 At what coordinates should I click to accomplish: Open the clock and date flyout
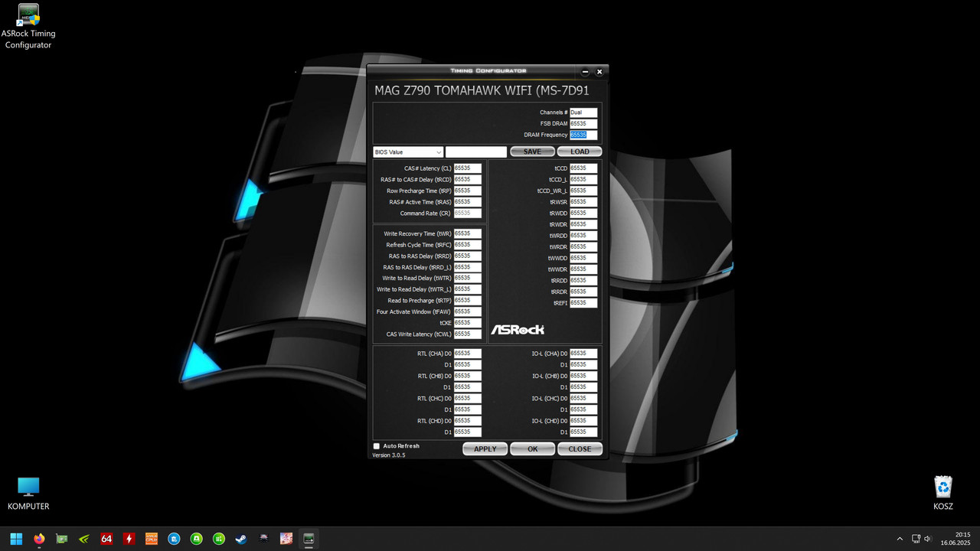pos(956,539)
